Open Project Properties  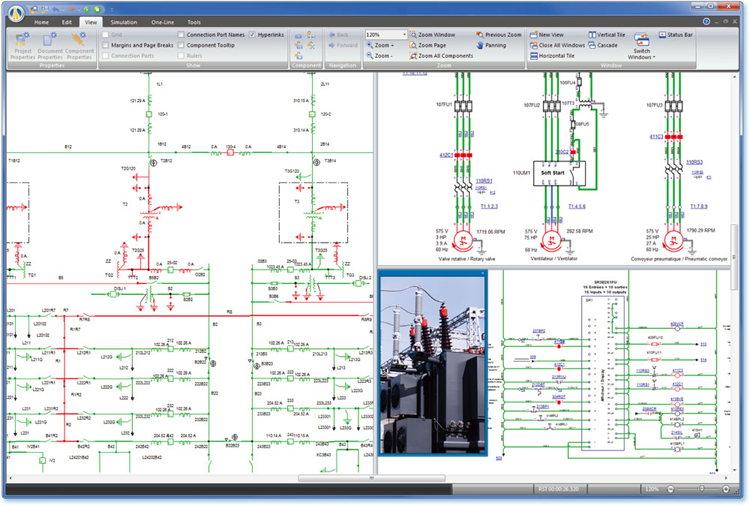click(22, 46)
